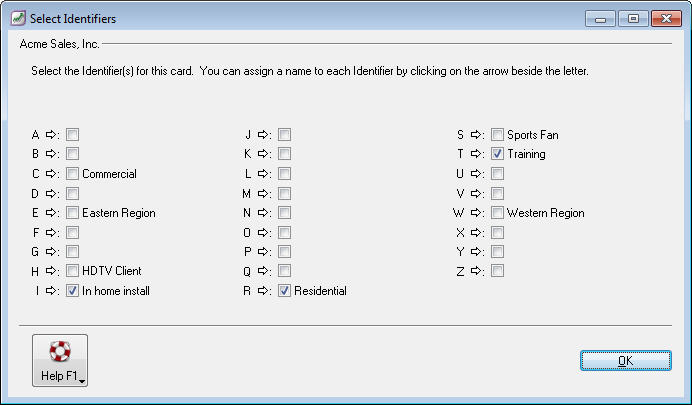Click the rename arrow beside letter T

476,154
